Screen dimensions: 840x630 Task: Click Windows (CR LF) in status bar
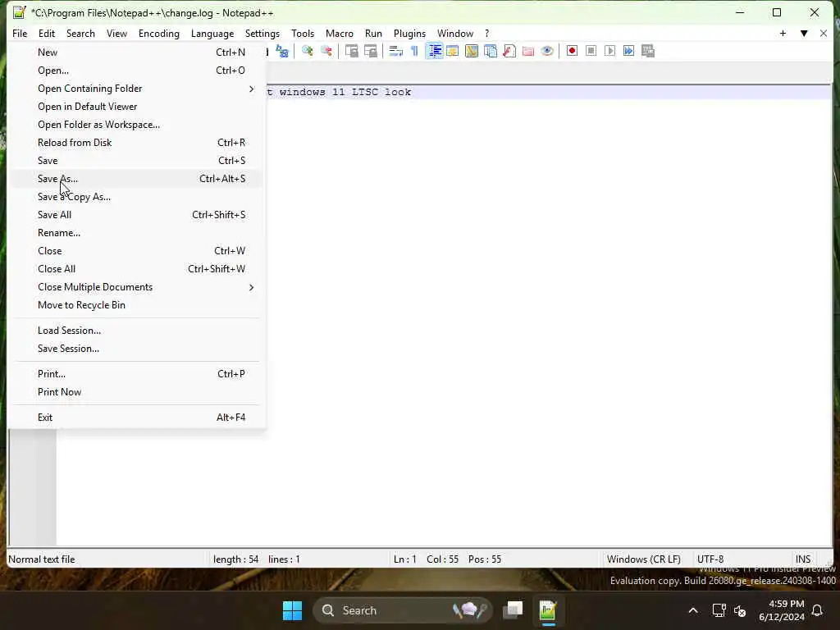coord(643,559)
